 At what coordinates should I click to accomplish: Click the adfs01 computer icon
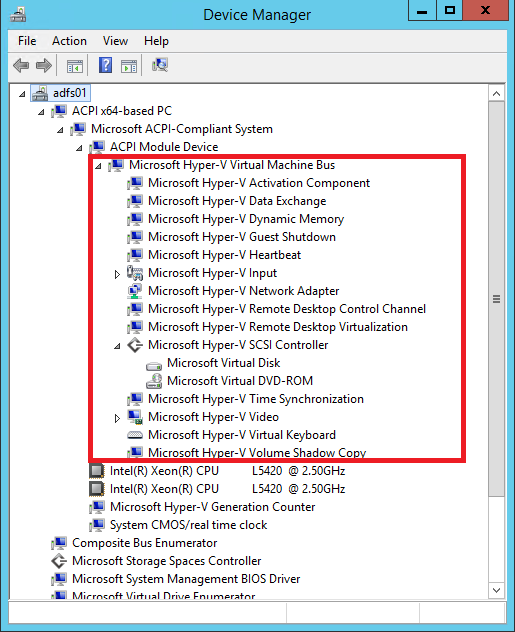point(40,93)
